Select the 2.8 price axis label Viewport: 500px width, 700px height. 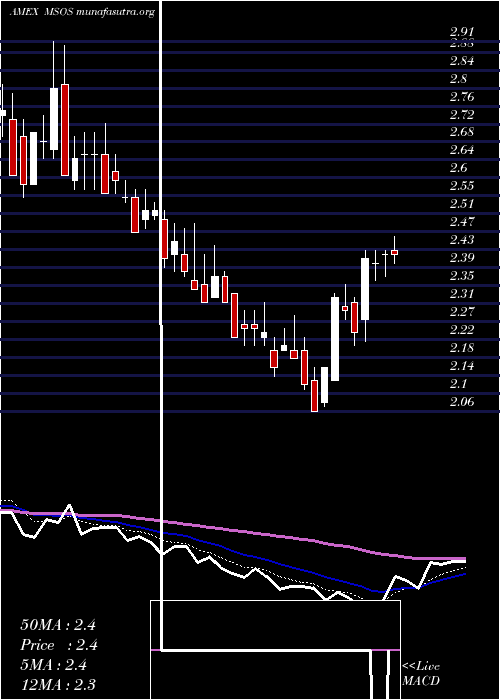click(x=458, y=79)
